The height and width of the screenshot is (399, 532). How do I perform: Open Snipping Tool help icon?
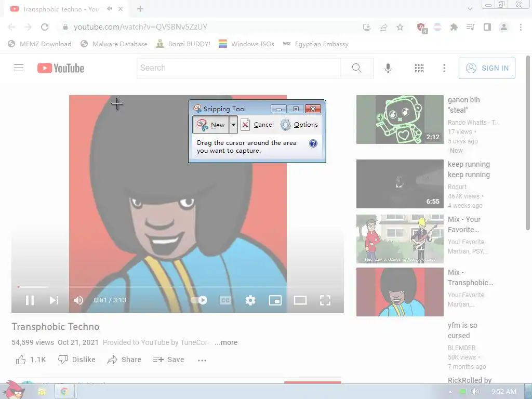pos(313,143)
